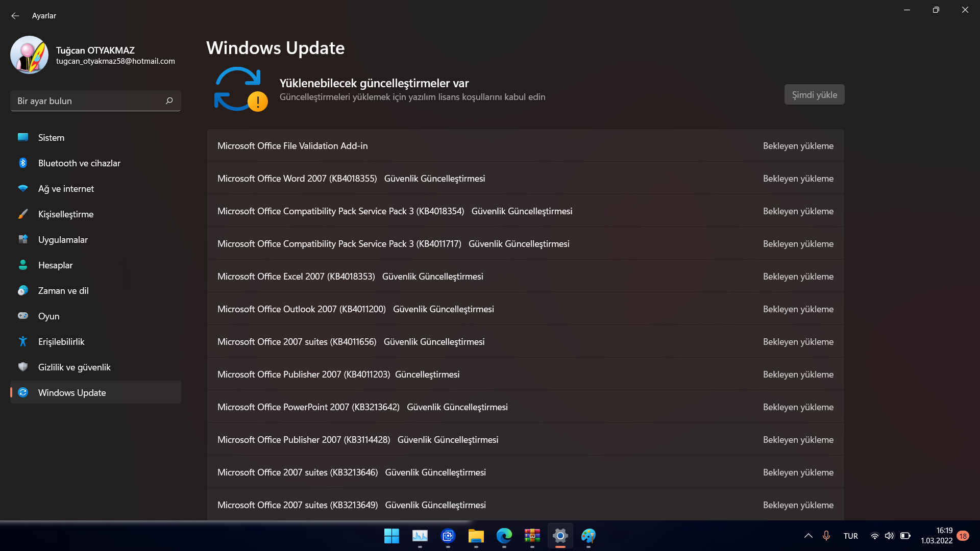Open the Oyun settings category
This screenshot has height=551, width=980.
tap(49, 316)
